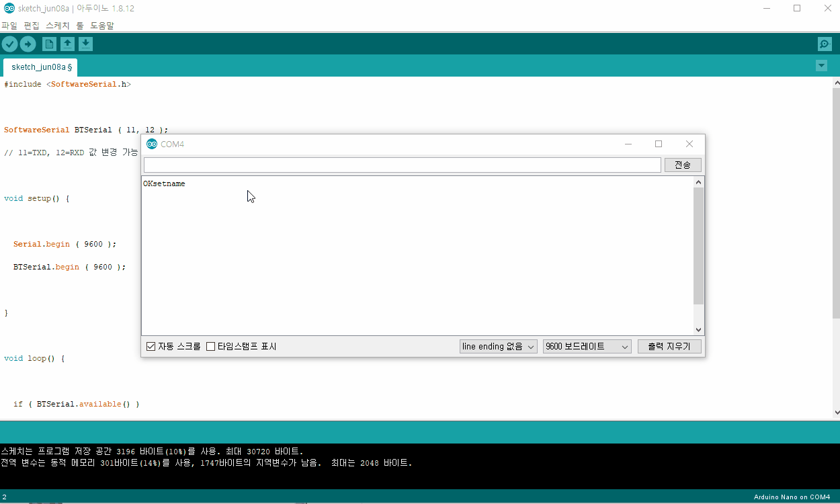The image size is (840, 504).
Task: Click the #include SoftwareSerial.h line
Action: [68, 85]
